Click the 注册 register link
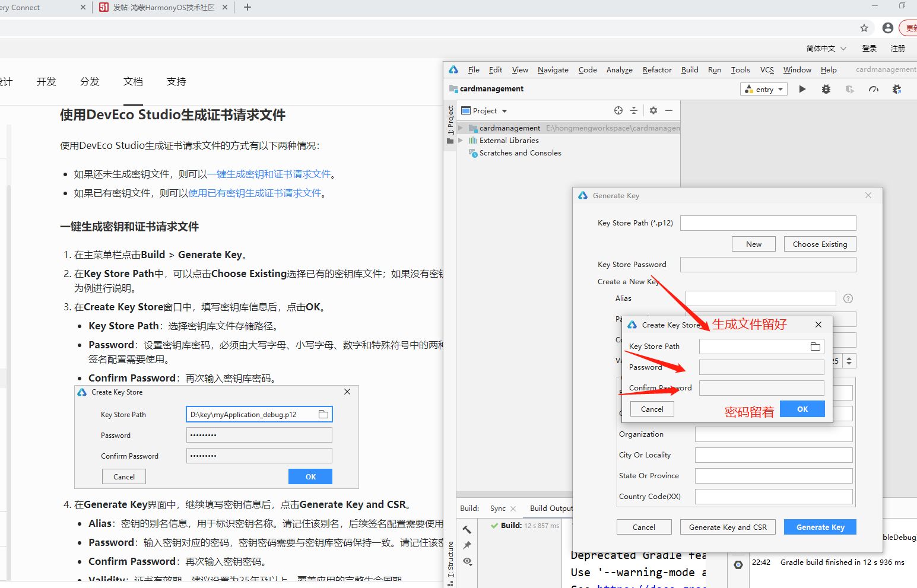Screen dimensions: 917x588 click(x=898, y=49)
